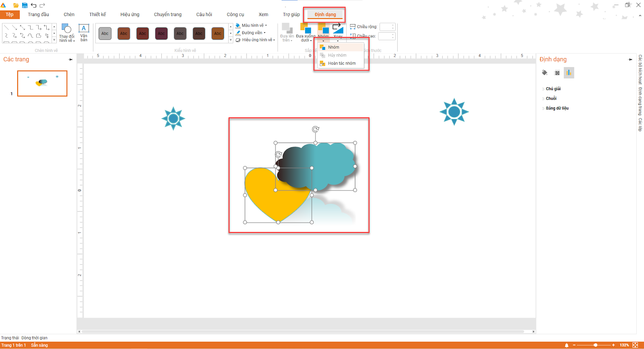Screen dimensions: 644x349
Task: Open the Câu hỏi tab
Action: tap(204, 14)
